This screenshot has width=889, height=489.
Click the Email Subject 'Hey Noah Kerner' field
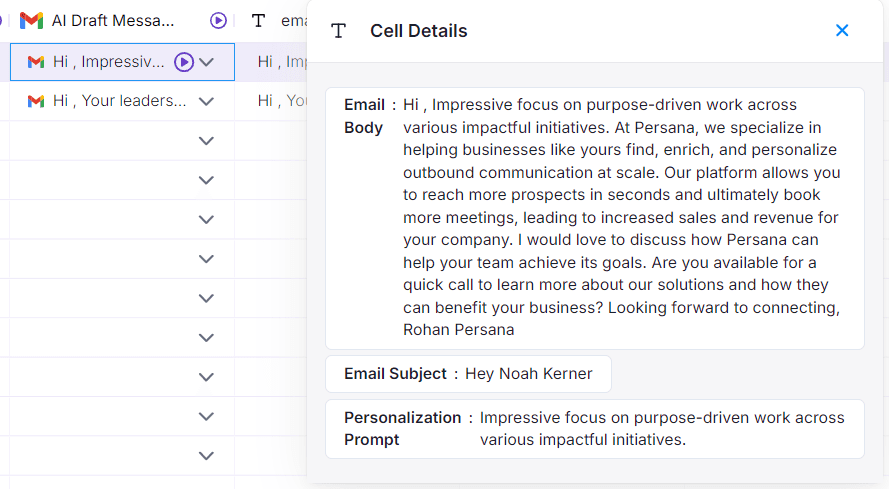(468, 374)
